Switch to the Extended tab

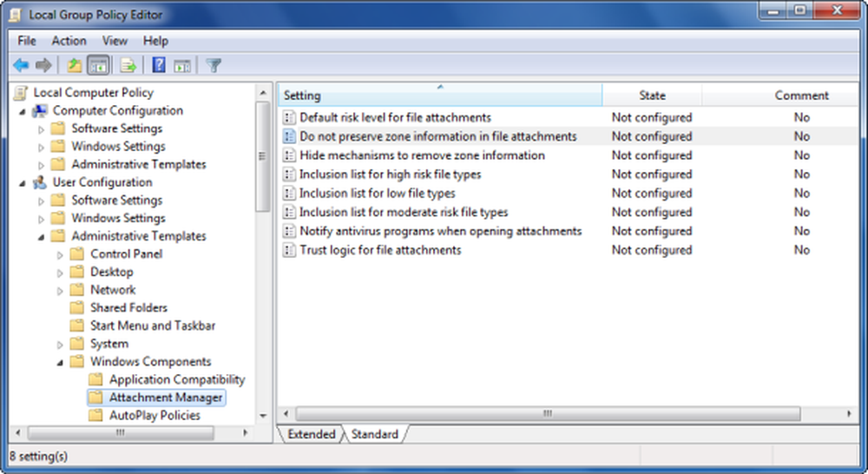click(311, 434)
